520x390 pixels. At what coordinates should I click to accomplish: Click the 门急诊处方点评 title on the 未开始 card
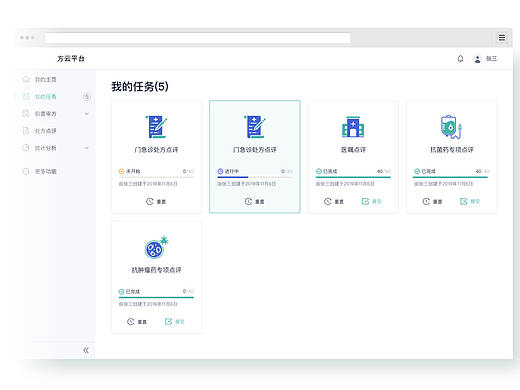click(x=156, y=150)
